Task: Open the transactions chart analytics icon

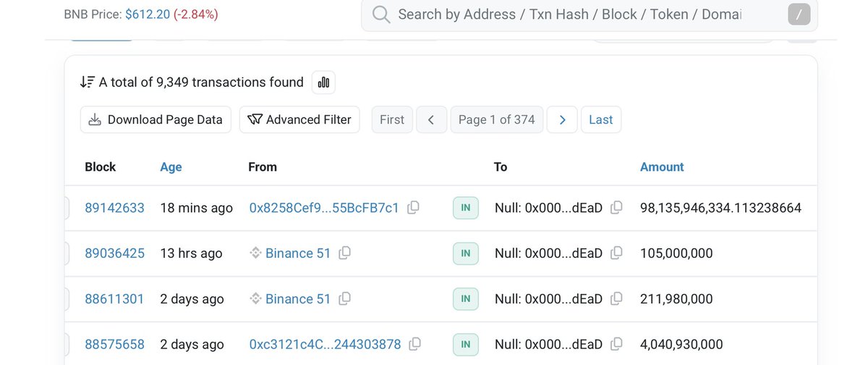Action: pos(323,83)
